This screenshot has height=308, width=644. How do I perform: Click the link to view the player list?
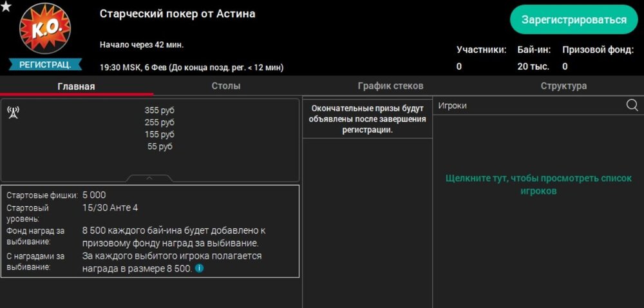pos(537,184)
